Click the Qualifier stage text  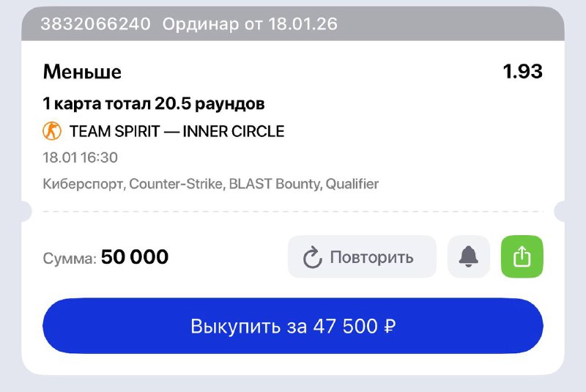pos(352,184)
